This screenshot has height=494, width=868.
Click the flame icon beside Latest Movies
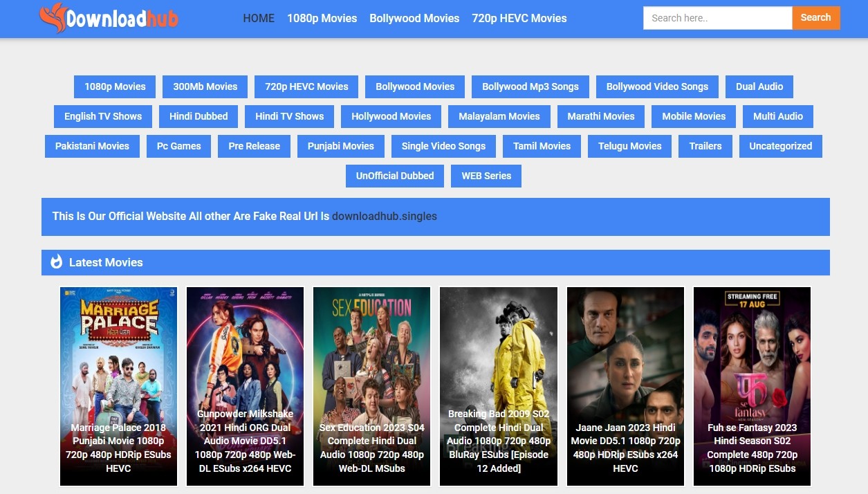57,262
